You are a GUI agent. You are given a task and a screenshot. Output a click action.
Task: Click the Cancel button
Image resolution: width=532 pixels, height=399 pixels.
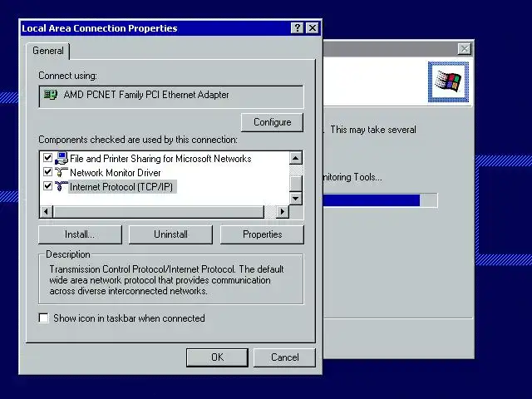[284, 357]
